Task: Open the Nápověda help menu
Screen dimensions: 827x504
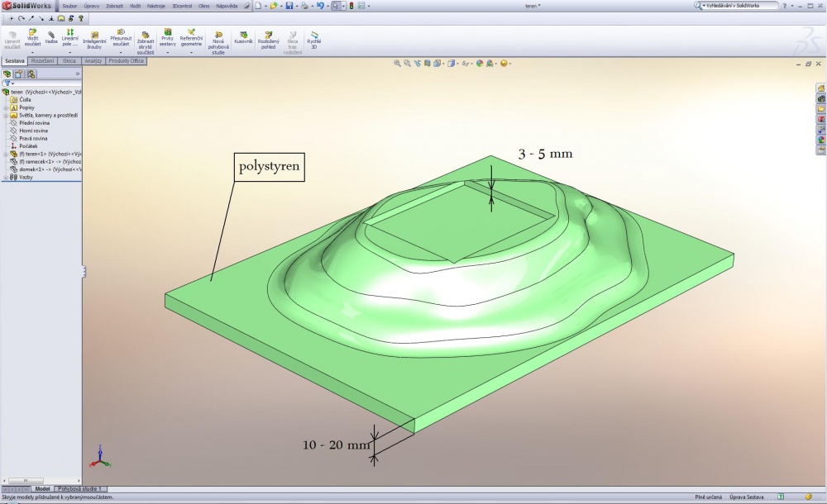Action: [227, 6]
